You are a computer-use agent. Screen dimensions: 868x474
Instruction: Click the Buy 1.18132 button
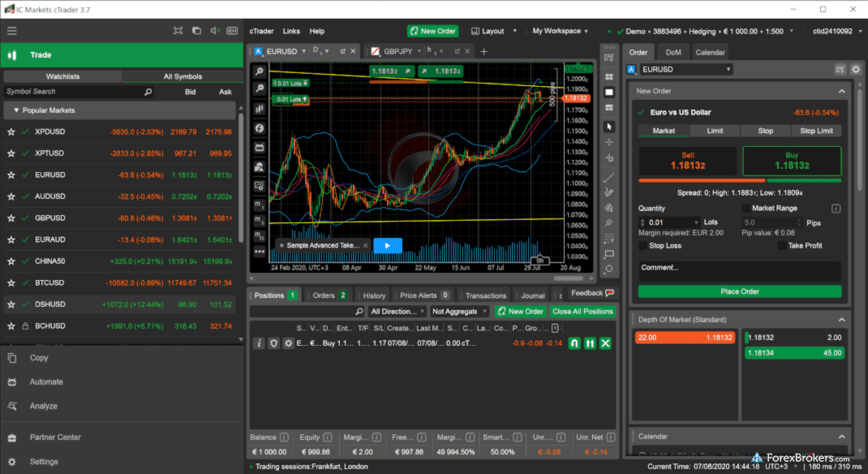click(792, 161)
